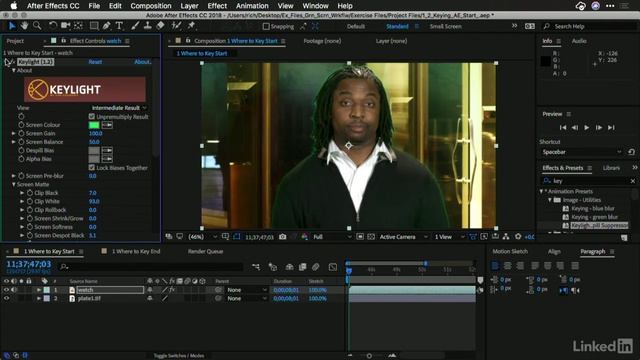640x360 pixels.
Task: Open the viewer magnification (46%) dropdown
Action: click(x=202, y=237)
